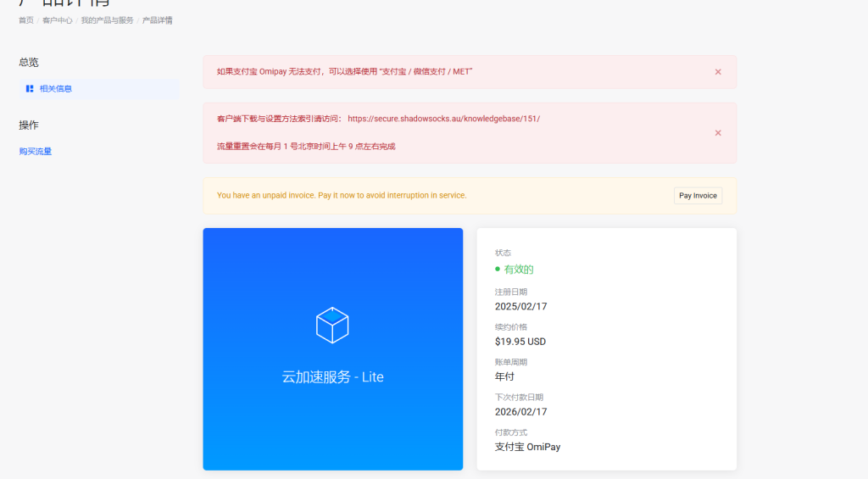Click the 云加速服务 - Lite title
The width and height of the screenshot is (868, 479).
click(x=332, y=376)
